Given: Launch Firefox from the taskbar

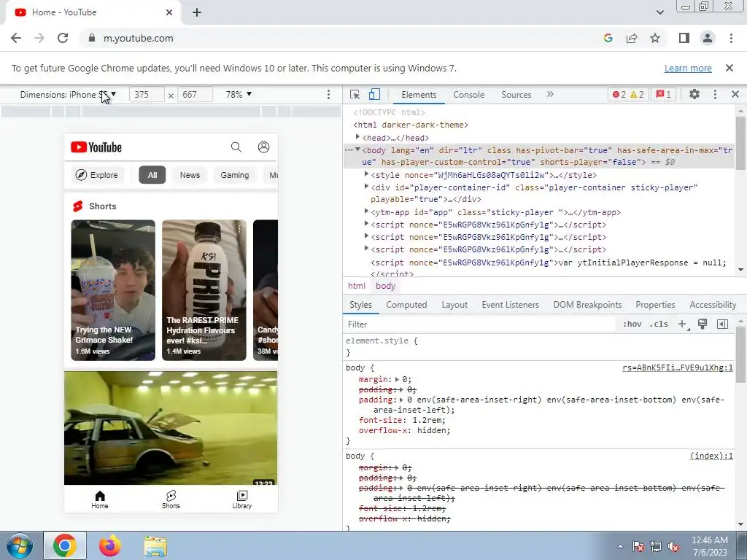Looking at the screenshot, I should (x=110, y=545).
